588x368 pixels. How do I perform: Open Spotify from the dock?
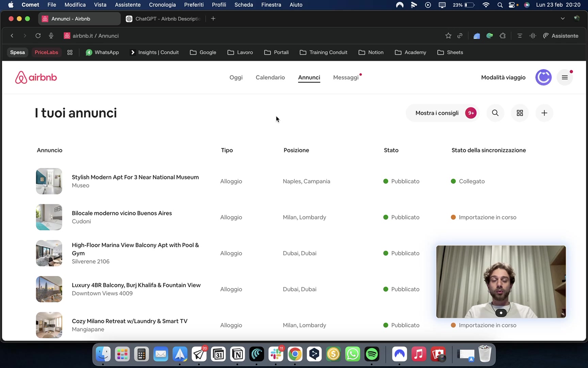(x=372, y=354)
